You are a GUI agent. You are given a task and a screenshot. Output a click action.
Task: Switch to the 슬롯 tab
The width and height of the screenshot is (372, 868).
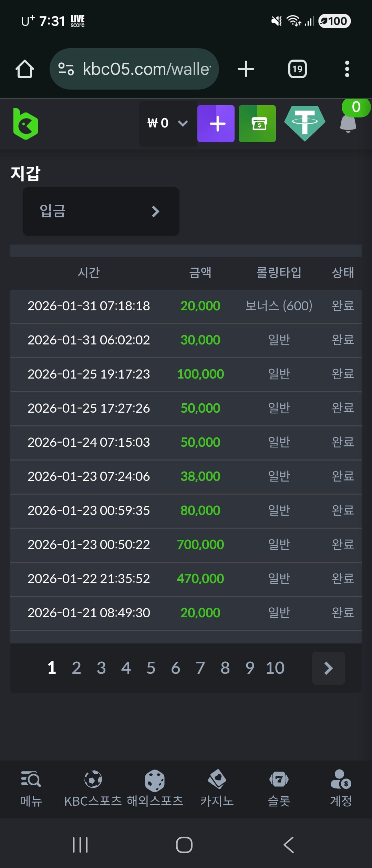pos(279,789)
